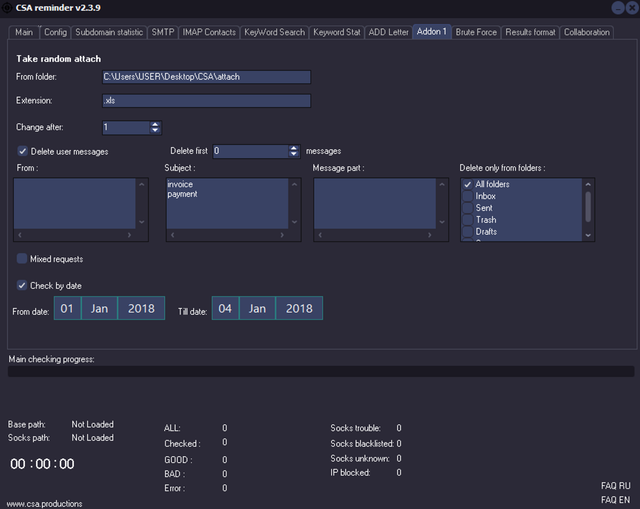Viewport: 640px width, 509px height.
Task: Select the Till date month Jan
Action: 257,308
